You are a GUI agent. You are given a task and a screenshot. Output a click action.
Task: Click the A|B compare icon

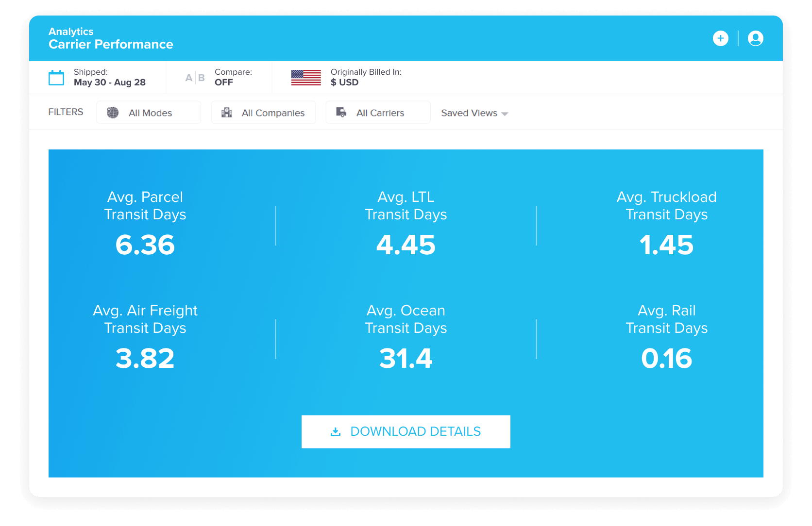pos(195,78)
